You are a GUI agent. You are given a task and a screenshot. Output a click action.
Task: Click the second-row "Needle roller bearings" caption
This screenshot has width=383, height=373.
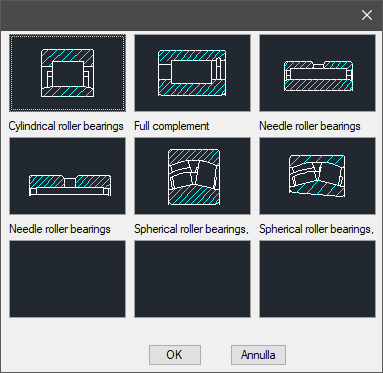click(60, 229)
